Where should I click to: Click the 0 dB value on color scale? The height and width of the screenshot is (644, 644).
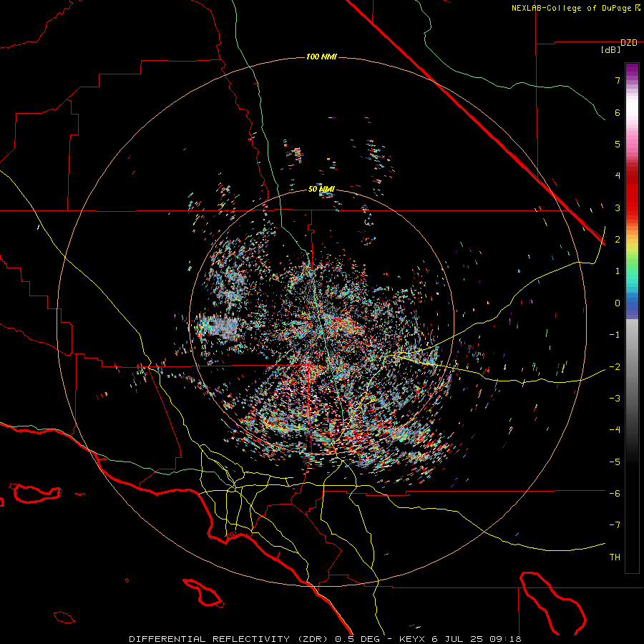point(618,303)
